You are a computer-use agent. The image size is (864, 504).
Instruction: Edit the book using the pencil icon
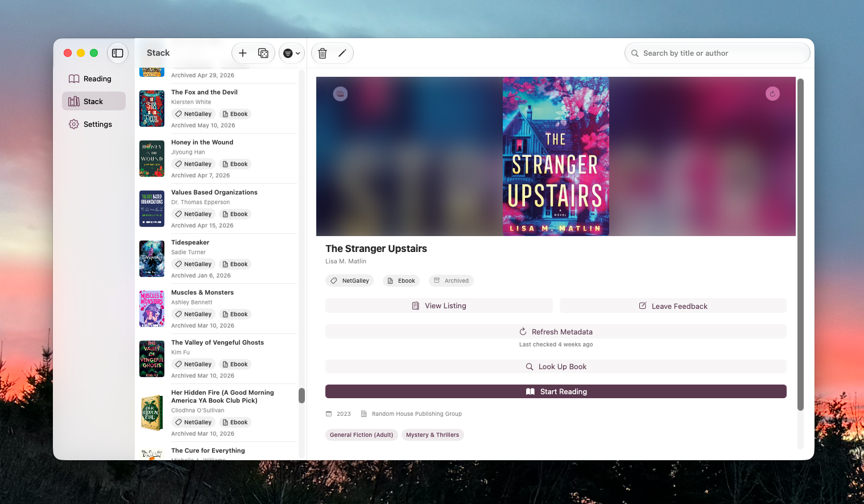(x=342, y=53)
